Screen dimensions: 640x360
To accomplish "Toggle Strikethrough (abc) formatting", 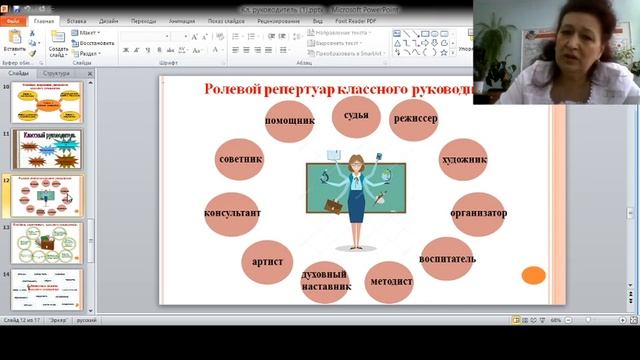I will (x=170, y=50).
